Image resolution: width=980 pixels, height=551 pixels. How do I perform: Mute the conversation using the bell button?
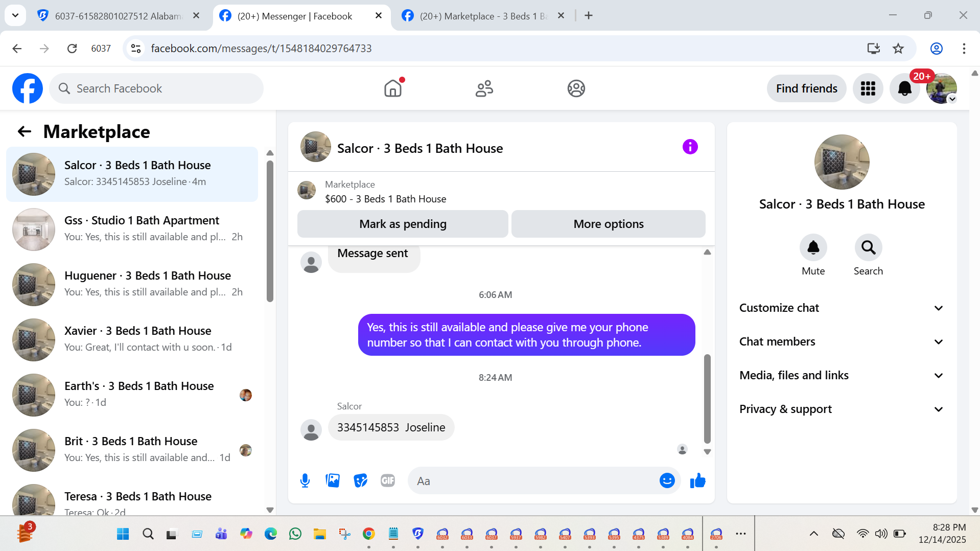(x=813, y=247)
